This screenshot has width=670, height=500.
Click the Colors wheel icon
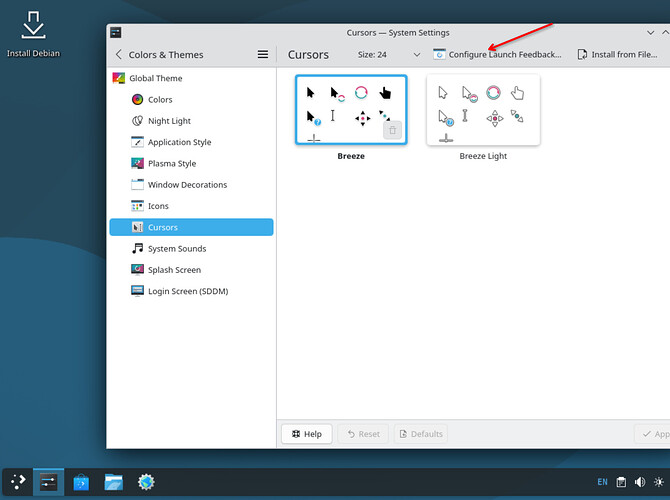coord(137,100)
